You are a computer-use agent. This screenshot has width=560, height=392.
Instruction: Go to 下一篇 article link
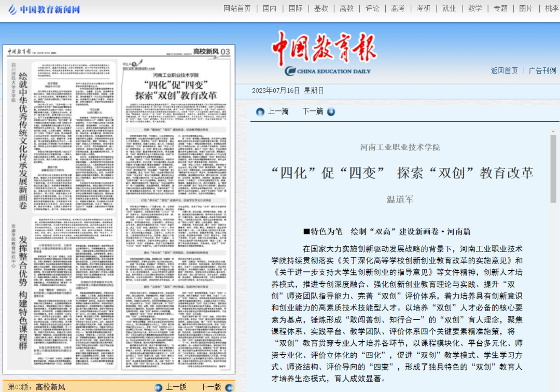(x=313, y=112)
